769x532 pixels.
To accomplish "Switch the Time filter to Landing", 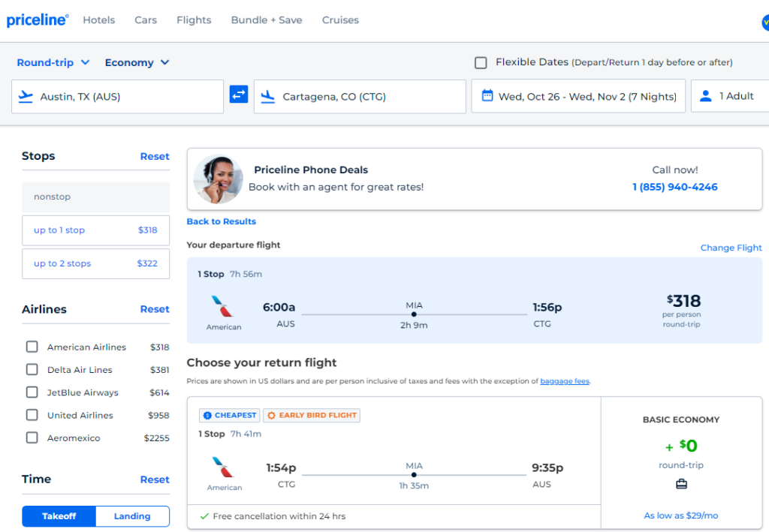I will pos(132,516).
